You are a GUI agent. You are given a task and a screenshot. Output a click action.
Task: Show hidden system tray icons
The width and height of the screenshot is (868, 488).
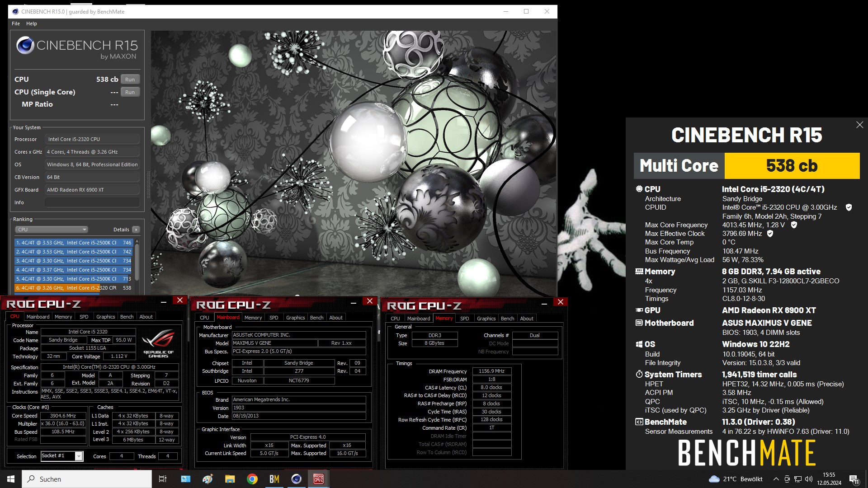click(776, 479)
